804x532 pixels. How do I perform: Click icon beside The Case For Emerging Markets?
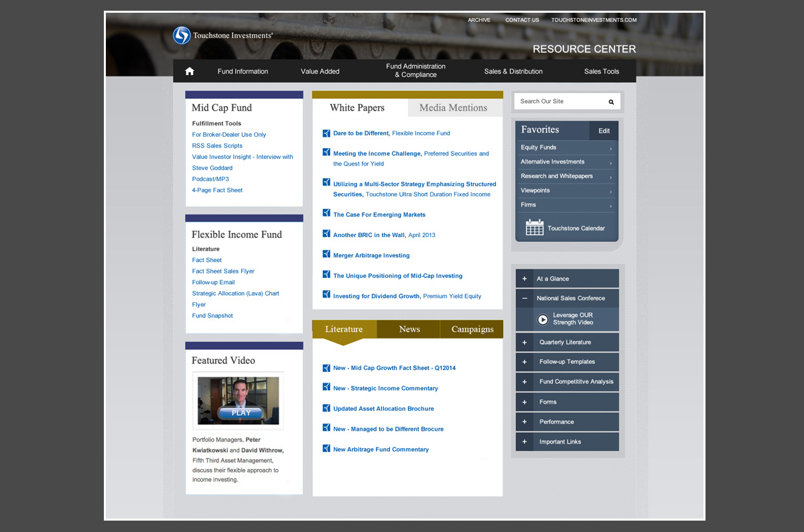(326, 214)
